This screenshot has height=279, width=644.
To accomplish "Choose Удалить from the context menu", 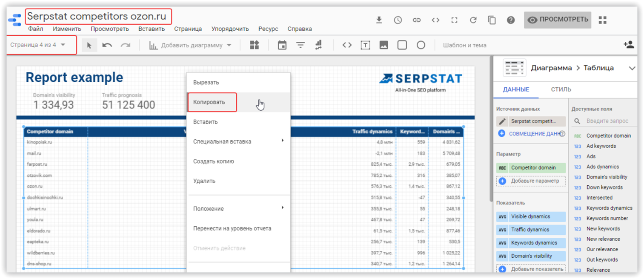I will [x=238, y=181].
